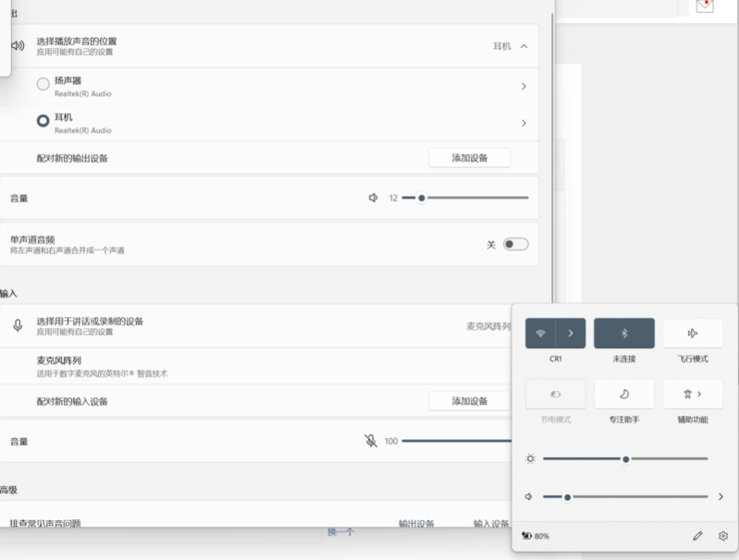
Task: Click 添加设备 for output devices
Action: pyautogui.click(x=469, y=158)
